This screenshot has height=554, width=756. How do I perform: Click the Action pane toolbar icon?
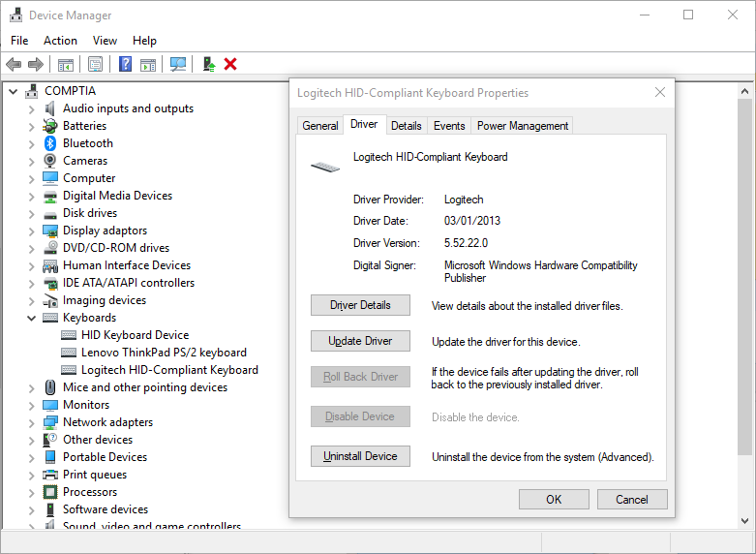(x=148, y=64)
